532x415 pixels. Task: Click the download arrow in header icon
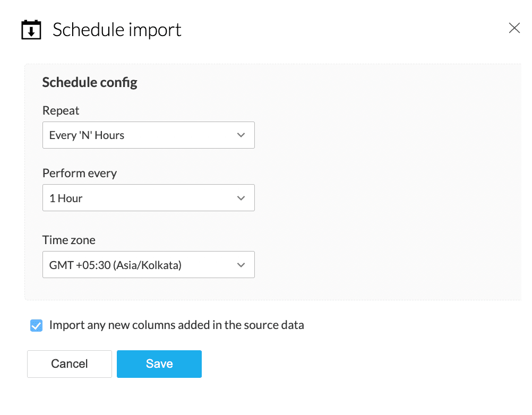point(31,32)
